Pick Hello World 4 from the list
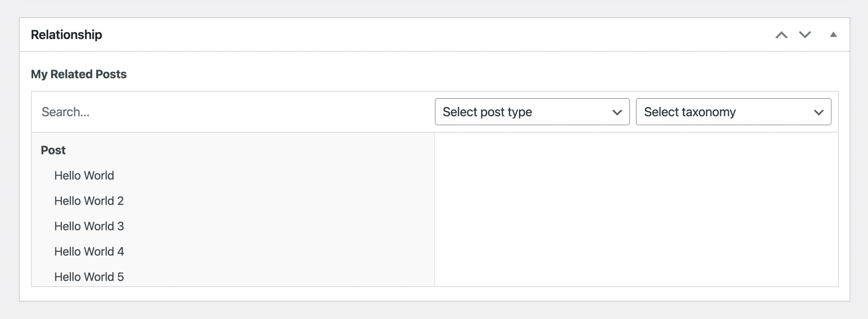The height and width of the screenshot is (319, 868). 89,251
